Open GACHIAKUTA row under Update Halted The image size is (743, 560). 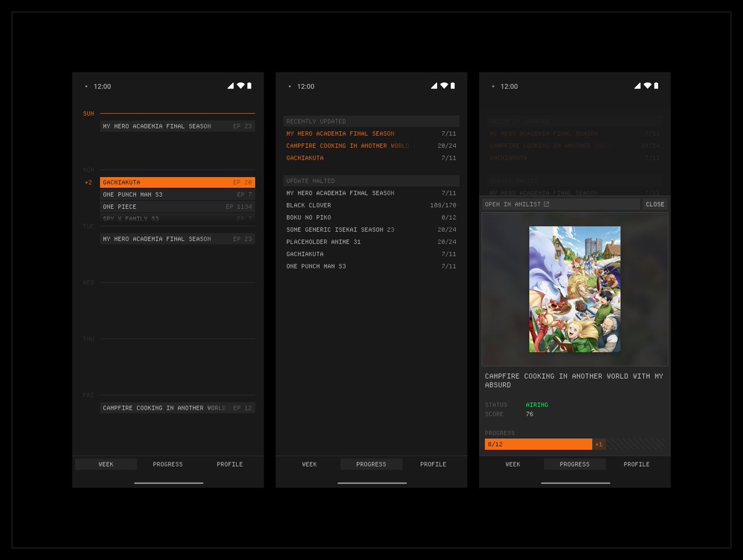371,254
